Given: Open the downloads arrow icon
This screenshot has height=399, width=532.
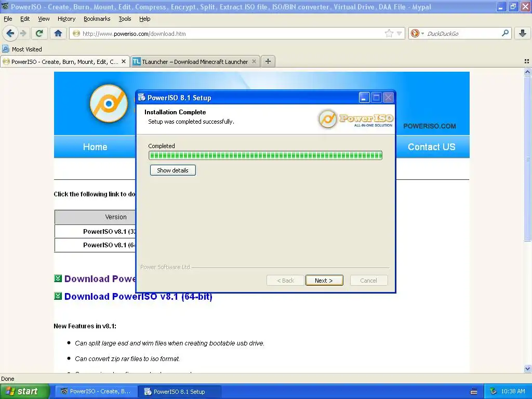Looking at the screenshot, I should pyautogui.click(x=523, y=33).
